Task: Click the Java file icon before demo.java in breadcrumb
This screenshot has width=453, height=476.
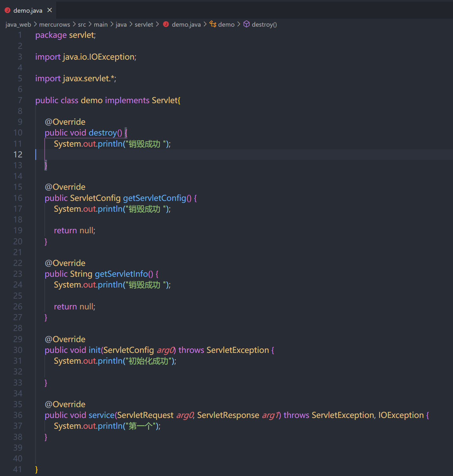Action: [166, 24]
